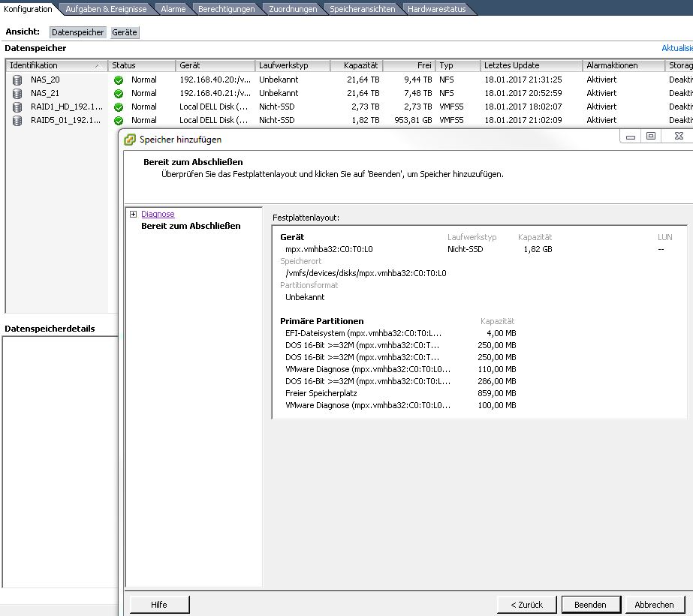
Task: Maximize the Speicher hinzufügen dialog
Action: 651,137
